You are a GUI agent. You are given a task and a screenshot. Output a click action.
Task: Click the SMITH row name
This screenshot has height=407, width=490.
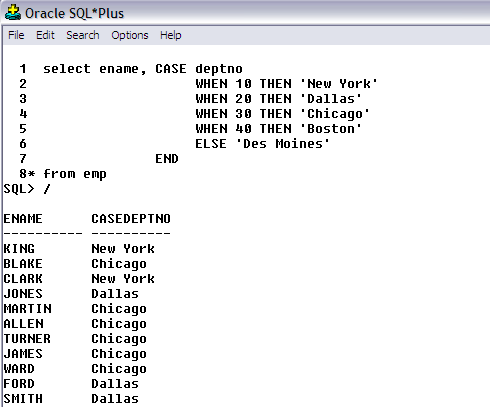pyautogui.click(x=23, y=399)
